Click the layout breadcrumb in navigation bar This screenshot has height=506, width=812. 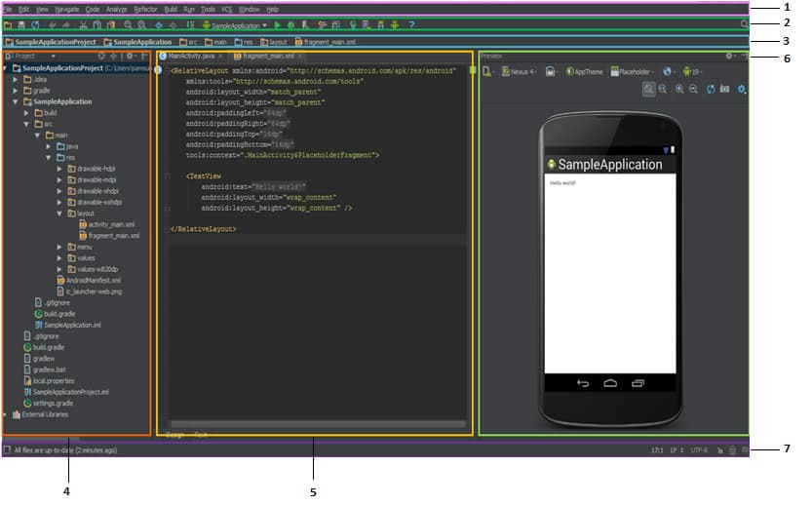point(274,42)
